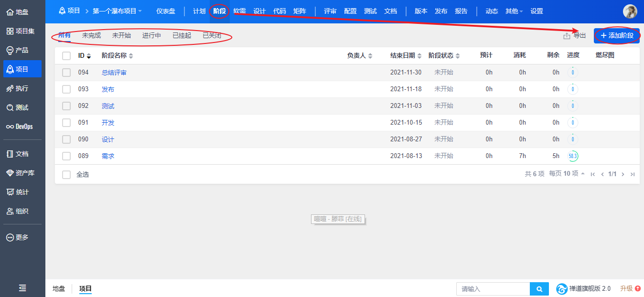
Task: Open the 其他 dropdown menu
Action: pyautogui.click(x=514, y=11)
